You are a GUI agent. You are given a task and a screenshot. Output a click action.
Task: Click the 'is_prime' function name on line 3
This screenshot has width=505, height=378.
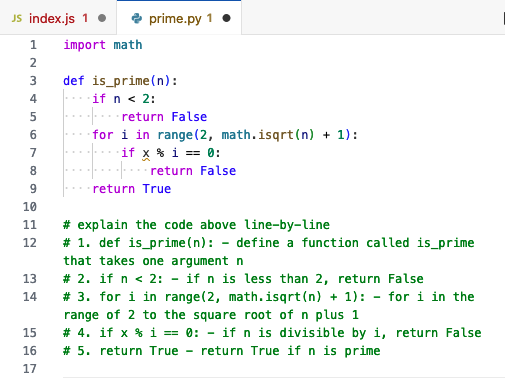click(121, 81)
